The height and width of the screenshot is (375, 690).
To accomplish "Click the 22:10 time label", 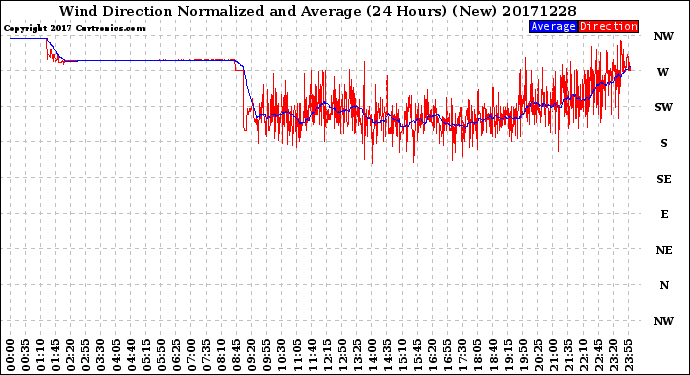I will tap(584, 355).
